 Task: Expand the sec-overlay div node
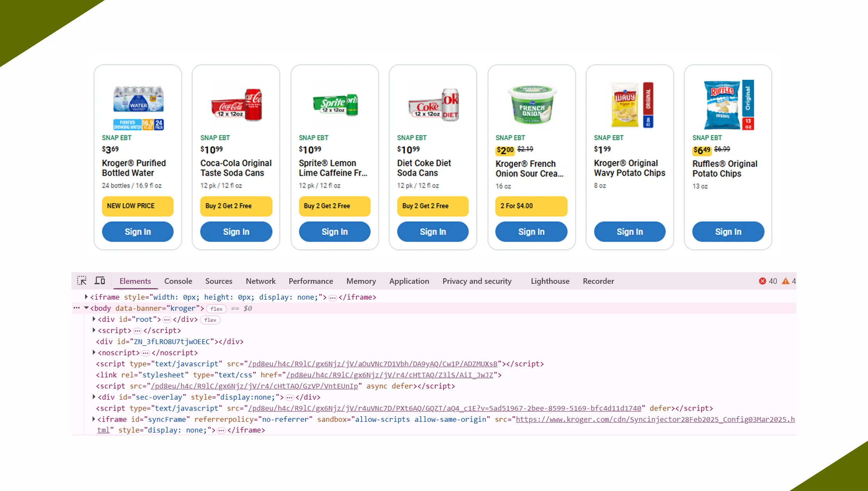[94, 397]
